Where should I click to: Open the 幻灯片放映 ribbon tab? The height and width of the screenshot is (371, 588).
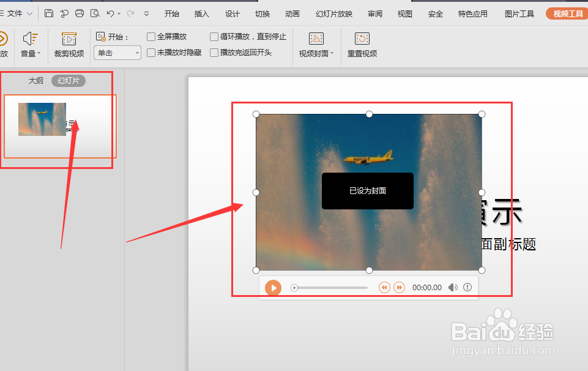coord(333,13)
